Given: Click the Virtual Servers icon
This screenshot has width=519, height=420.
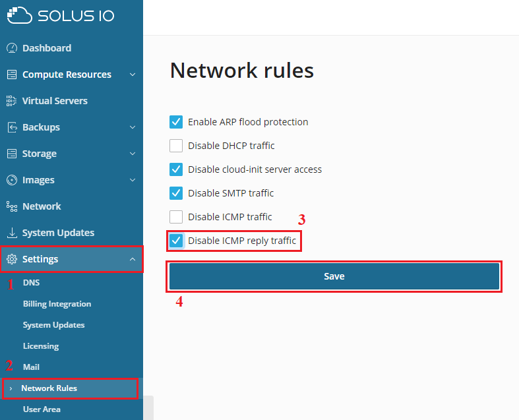Looking at the screenshot, I should (12, 101).
